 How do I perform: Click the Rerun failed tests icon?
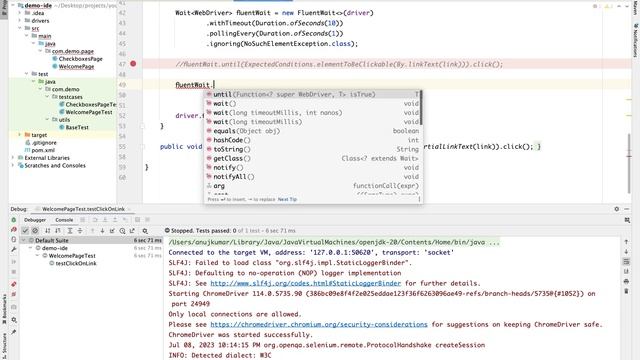click(13, 230)
